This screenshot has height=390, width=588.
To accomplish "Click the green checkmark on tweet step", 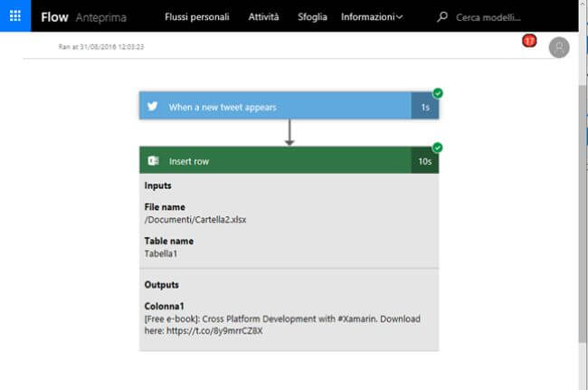I will [x=437, y=93].
